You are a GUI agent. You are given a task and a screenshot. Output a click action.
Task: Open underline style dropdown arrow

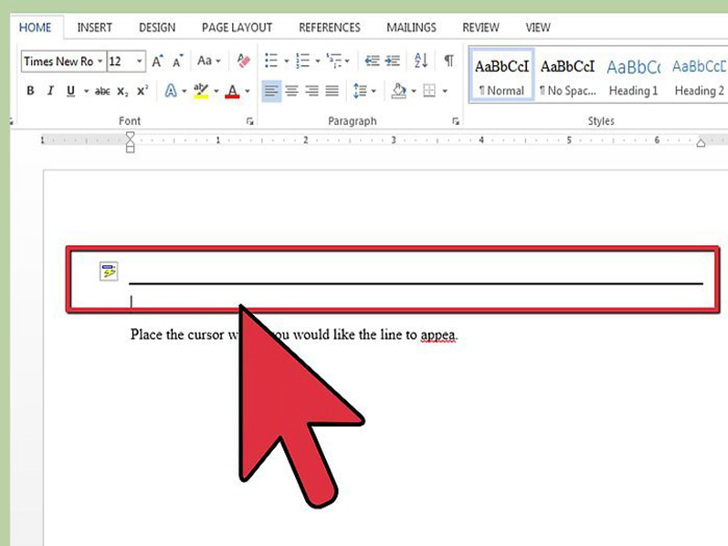pos(86,91)
